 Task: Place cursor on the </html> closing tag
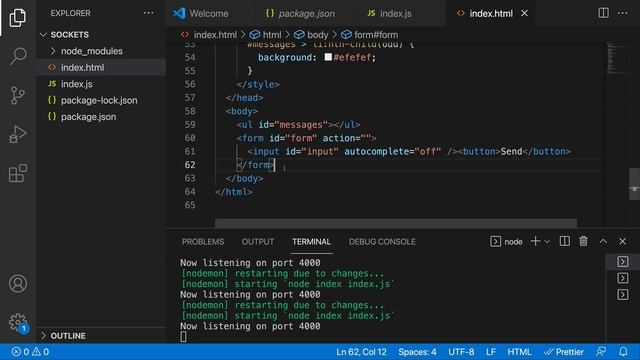click(x=234, y=192)
